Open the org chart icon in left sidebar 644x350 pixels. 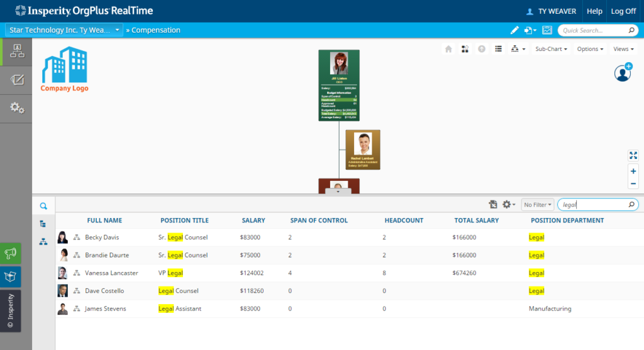click(x=17, y=52)
